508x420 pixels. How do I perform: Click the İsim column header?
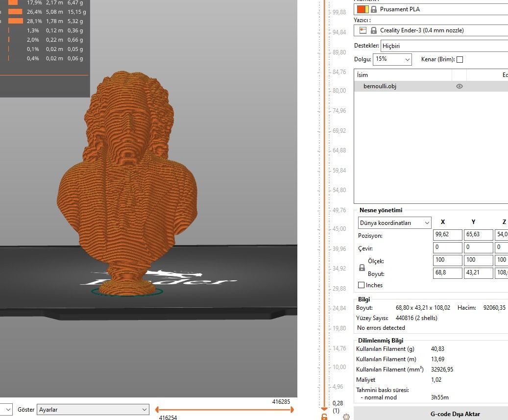point(403,75)
